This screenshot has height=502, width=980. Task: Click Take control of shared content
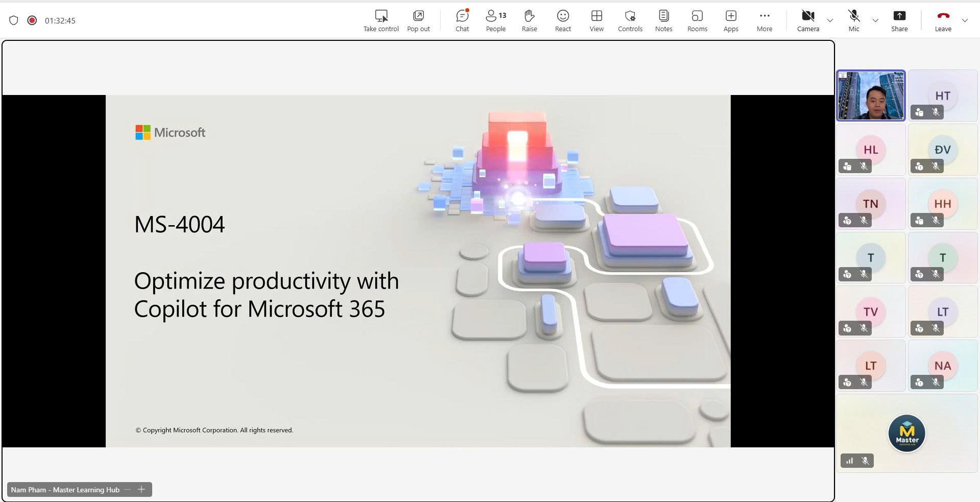[381, 20]
